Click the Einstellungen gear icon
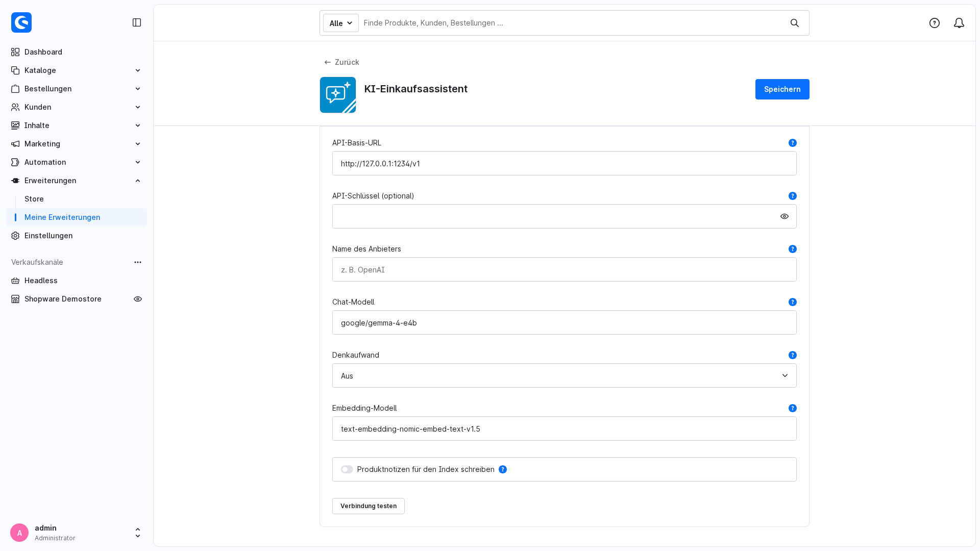The image size is (980, 551). (x=15, y=236)
